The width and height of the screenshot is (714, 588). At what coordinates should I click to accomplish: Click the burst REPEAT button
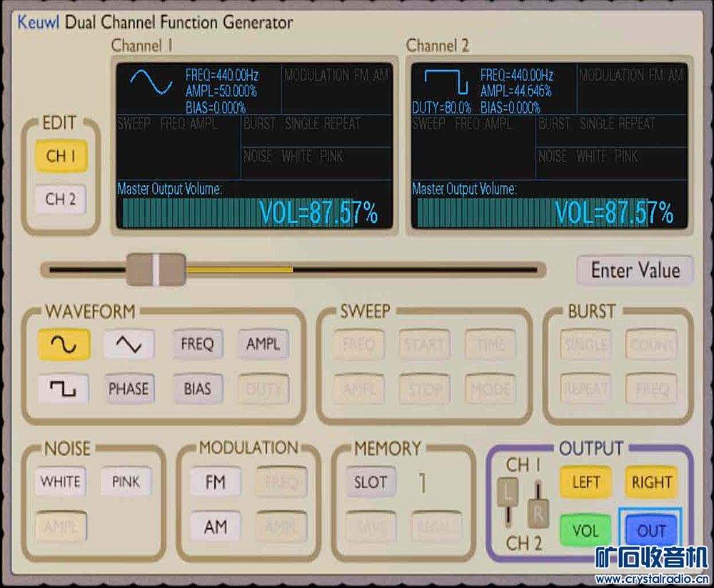click(x=585, y=389)
